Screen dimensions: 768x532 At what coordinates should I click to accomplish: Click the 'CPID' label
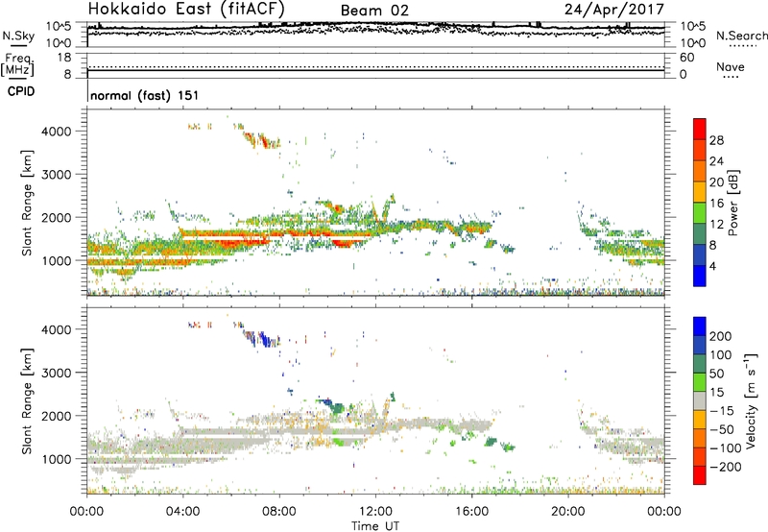pyautogui.click(x=21, y=91)
